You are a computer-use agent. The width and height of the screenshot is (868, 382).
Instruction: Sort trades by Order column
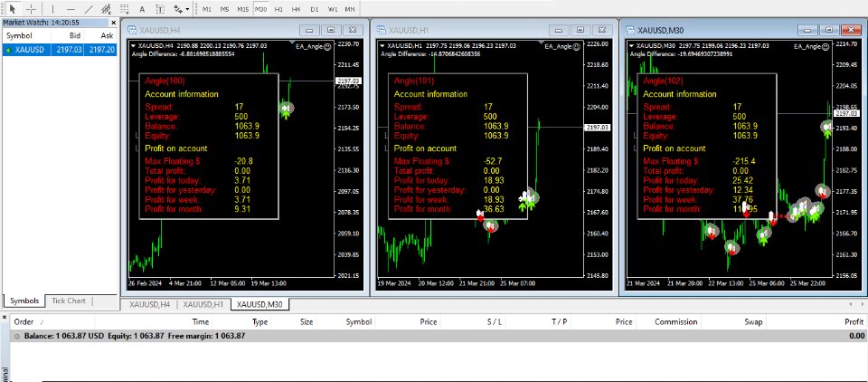25,321
